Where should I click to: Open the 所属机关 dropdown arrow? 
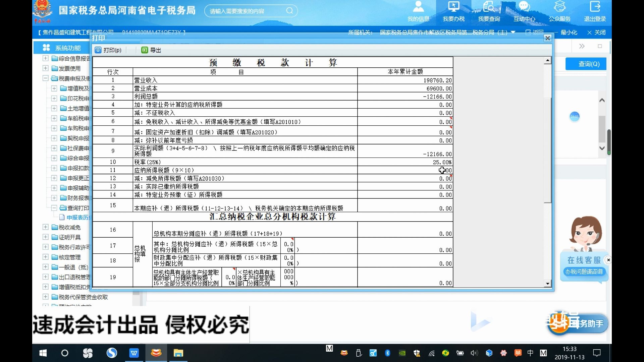(513, 33)
